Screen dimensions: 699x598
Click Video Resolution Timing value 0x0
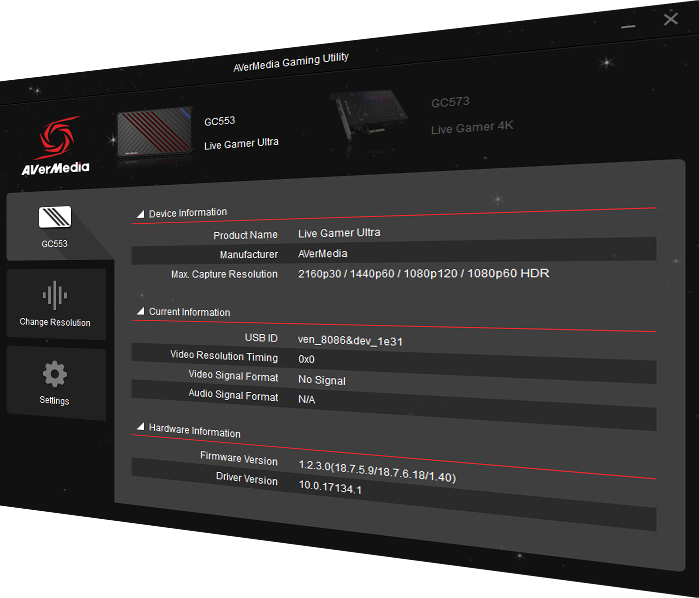click(306, 359)
